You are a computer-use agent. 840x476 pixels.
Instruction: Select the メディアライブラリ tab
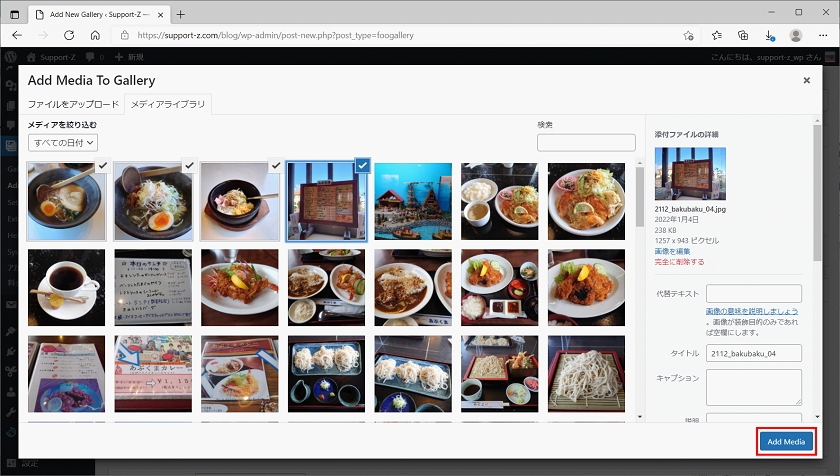click(168, 105)
